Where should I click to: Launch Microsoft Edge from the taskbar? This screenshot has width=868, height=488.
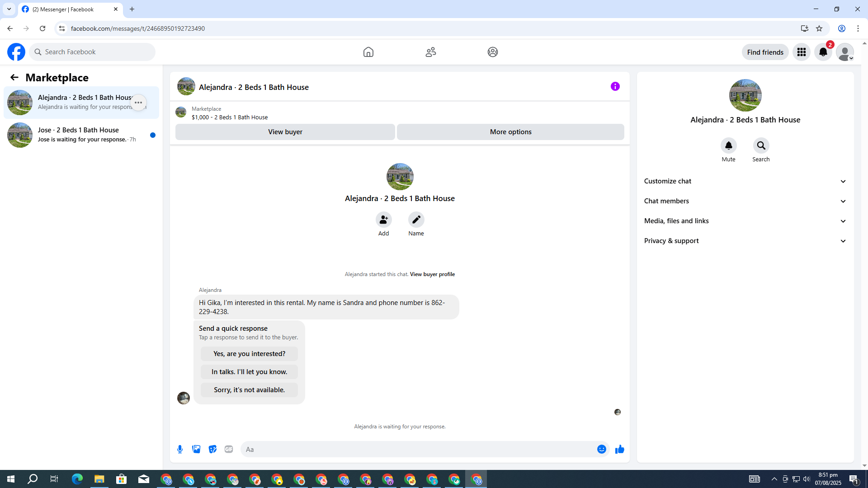tap(77, 479)
